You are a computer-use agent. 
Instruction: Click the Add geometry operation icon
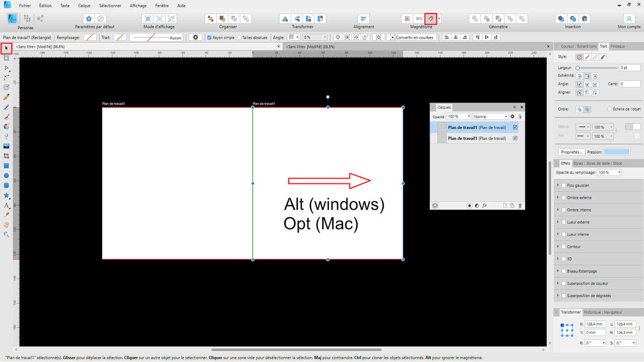pyautogui.click(x=474, y=19)
